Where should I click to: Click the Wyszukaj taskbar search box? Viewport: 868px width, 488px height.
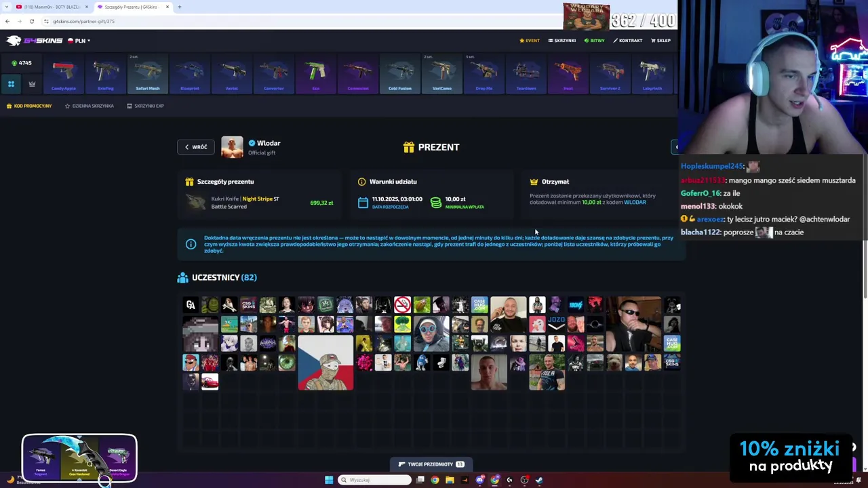click(x=374, y=480)
